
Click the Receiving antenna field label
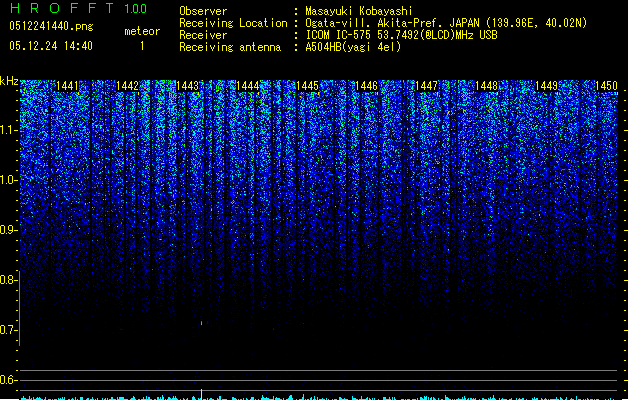pos(230,47)
